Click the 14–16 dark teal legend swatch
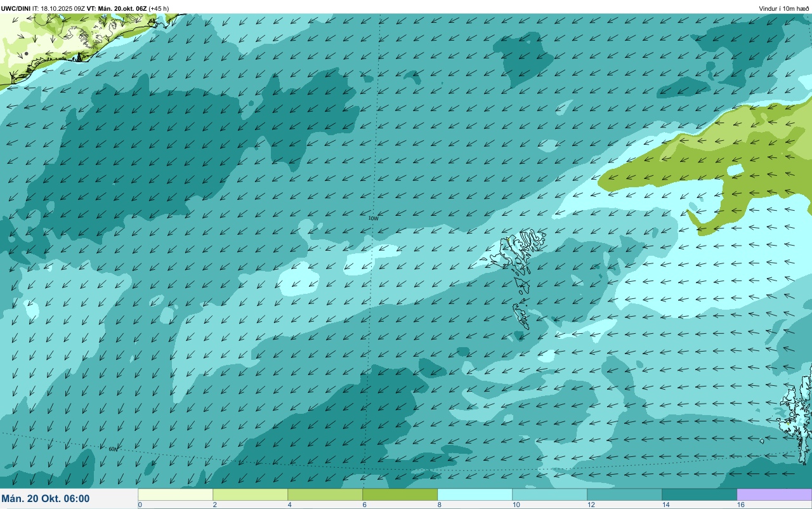This screenshot has width=812, height=509. click(x=700, y=494)
